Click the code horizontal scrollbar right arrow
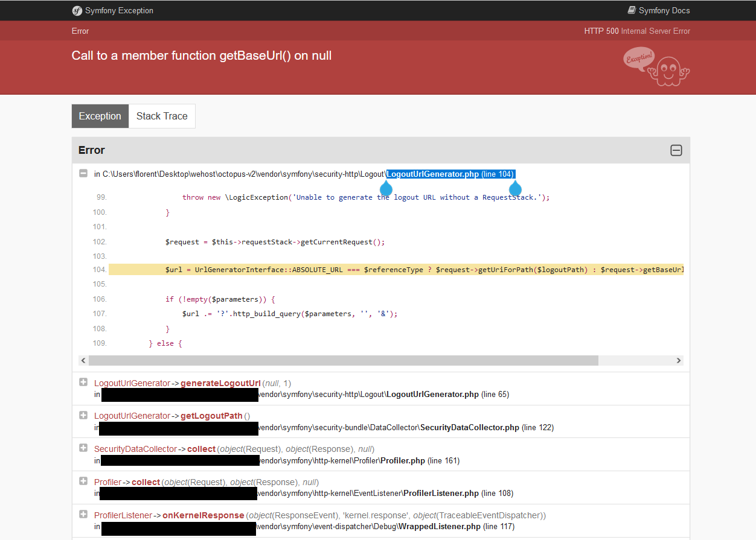Viewport: 756px width, 540px height. 679,360
